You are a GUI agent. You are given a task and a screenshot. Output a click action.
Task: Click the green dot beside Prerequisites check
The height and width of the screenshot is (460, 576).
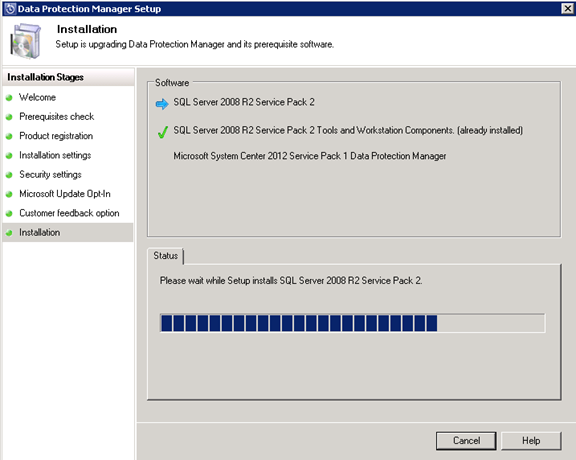click(10, 117)
